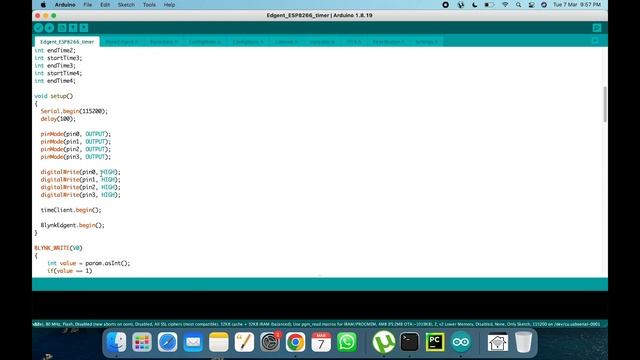Click the Save sketch toolbar icon

(84, 28)
